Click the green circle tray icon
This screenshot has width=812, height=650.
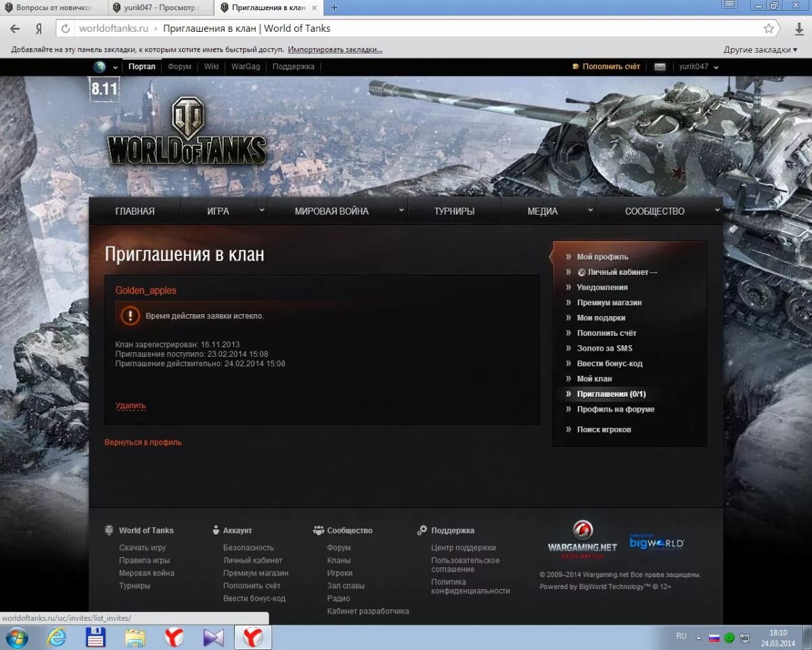click(729, 638)
